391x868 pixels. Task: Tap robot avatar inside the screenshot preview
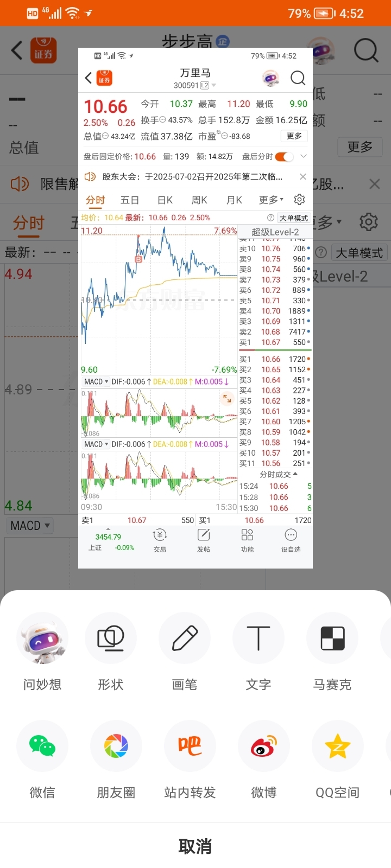[x=270, y=78]
